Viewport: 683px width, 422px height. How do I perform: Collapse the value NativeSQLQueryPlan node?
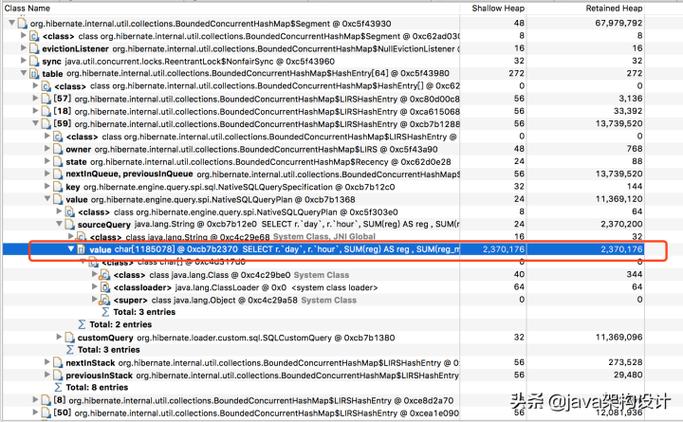pos(47,199)
